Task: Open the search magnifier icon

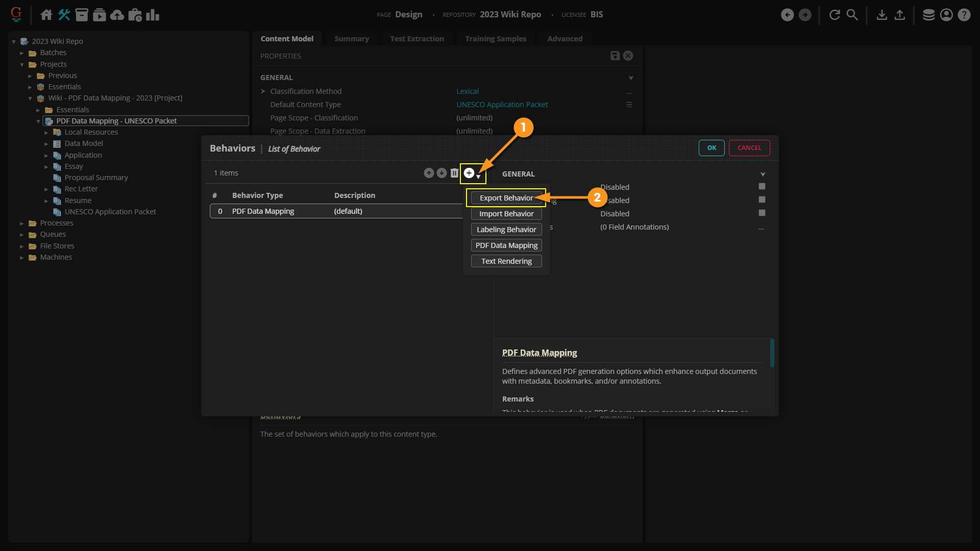Action: pyautogui.click(x=852, y=15)
